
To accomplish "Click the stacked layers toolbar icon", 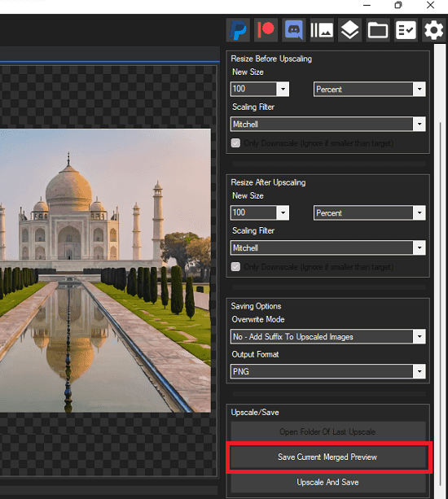I will 350,30.
